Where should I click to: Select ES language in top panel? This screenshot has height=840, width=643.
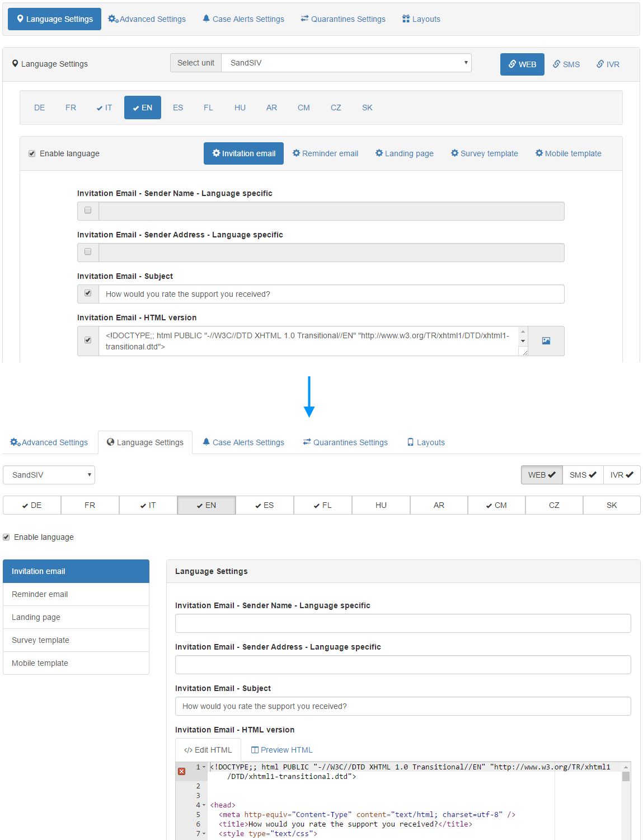(178, 108)
